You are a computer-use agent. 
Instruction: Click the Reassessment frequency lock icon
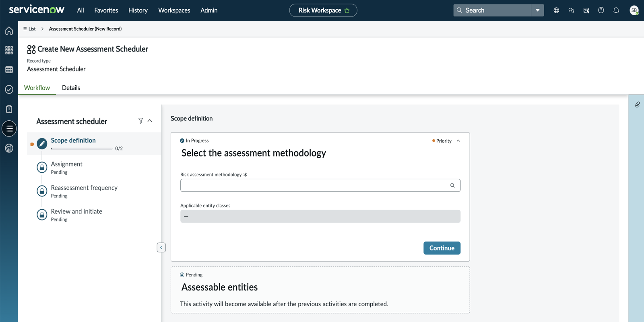click(42, 191)
